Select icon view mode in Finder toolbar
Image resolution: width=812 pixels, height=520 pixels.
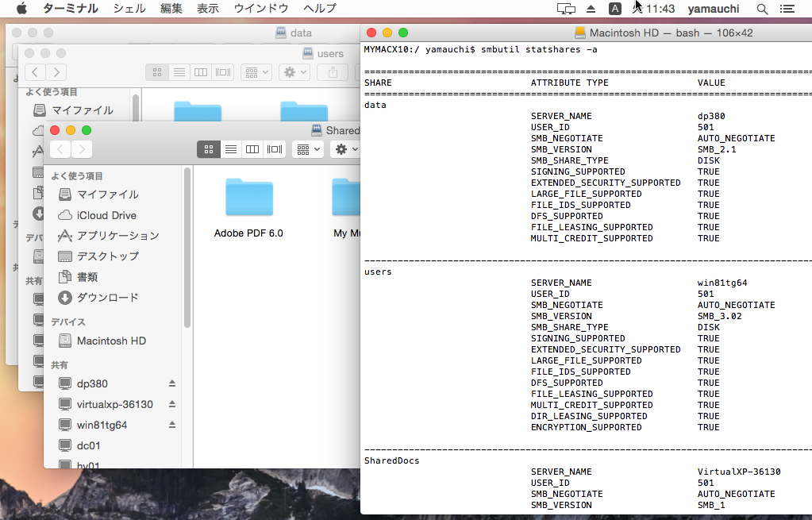point(209,148)
